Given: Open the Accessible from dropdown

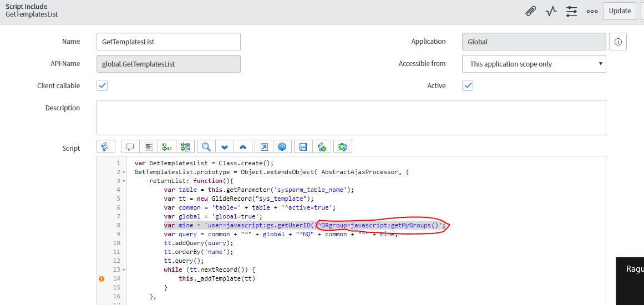Looking at the screenshot, I should (x=534, y=64).
